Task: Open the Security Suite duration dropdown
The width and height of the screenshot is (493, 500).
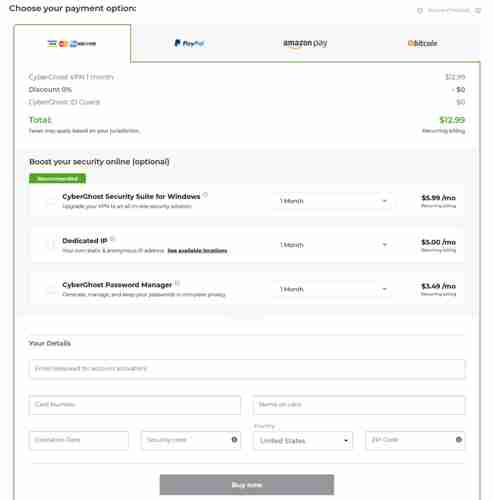Action: (x=333, y=201)
